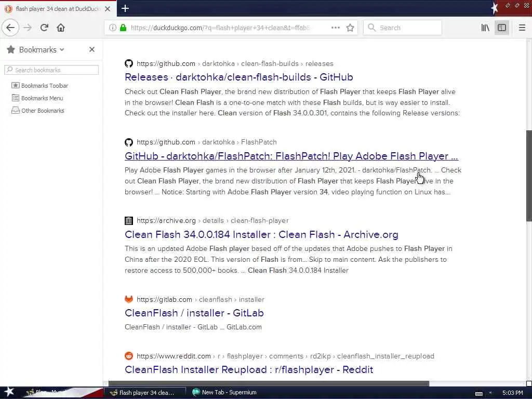Click the keyboard tray icon
Viewport: 532px width, 399px height.
tap(478, 393)
